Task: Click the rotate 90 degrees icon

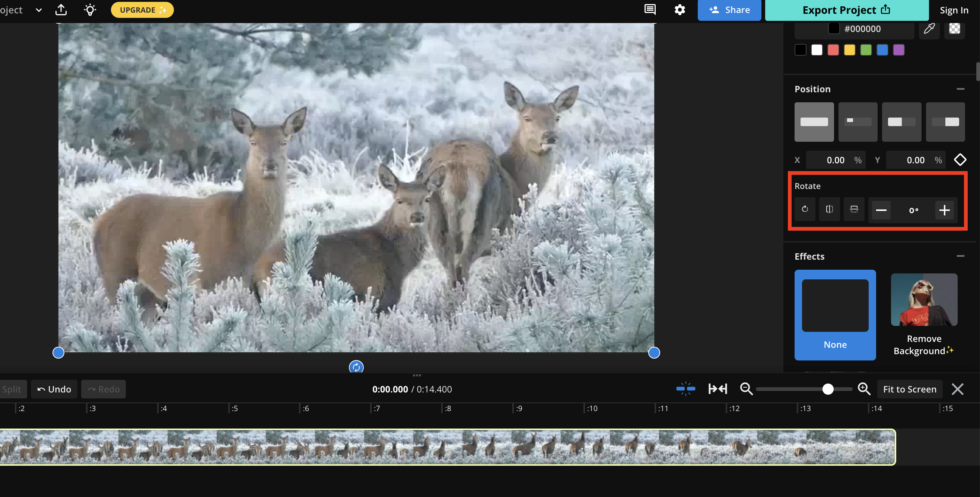Action: [x=805, y=209]
